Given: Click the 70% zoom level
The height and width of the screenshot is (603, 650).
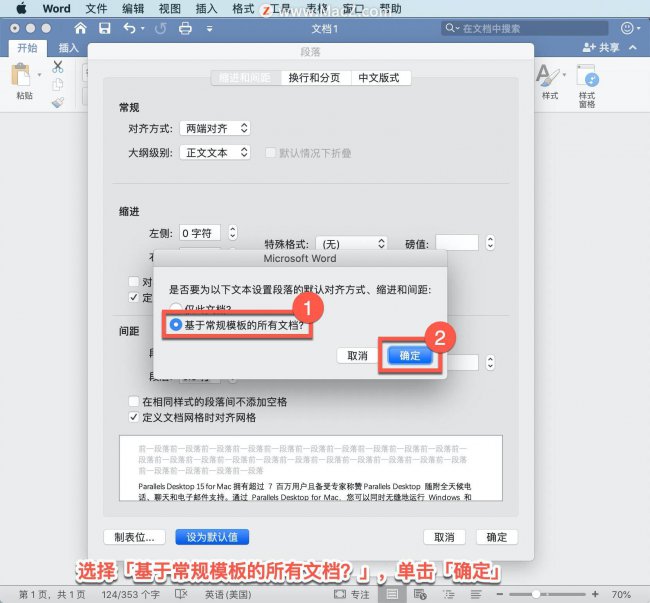Looking at the screenshot, I should (x=621, y=594).
